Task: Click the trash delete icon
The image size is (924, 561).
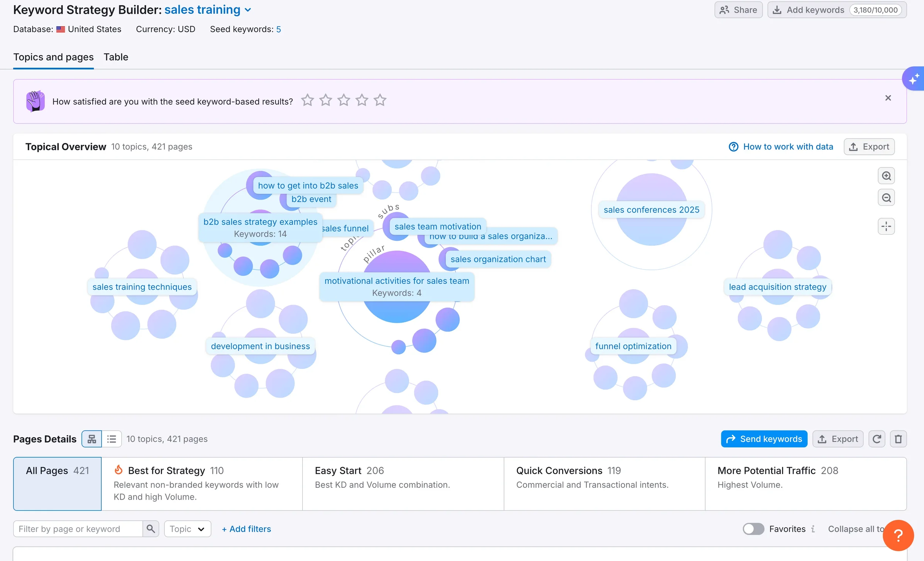Action: [898, 439]
